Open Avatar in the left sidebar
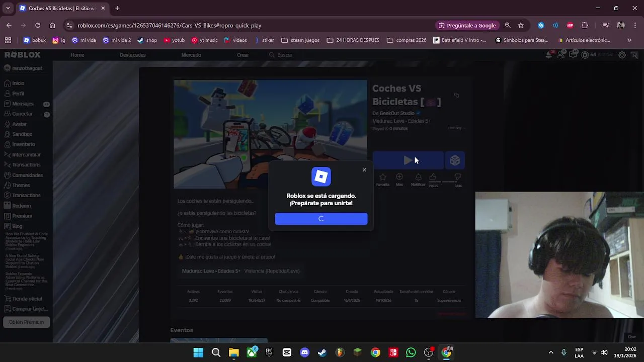 tap(19, 124)
